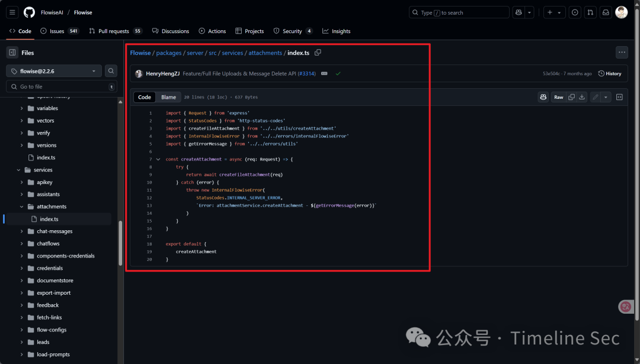The width and height of the screenshot is (640, 364).
Task: Collapse the attachments folder
Action: [x=22, y=207]
